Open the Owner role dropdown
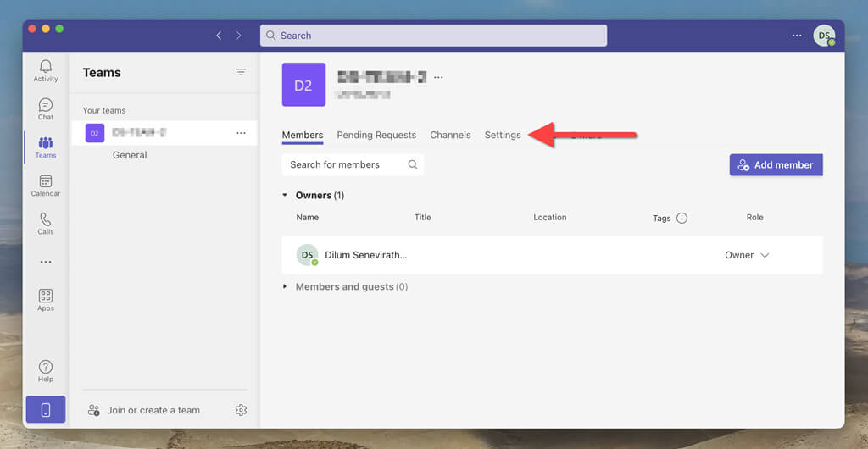Screen dimensions: 868x449 [x=747, y=255]
